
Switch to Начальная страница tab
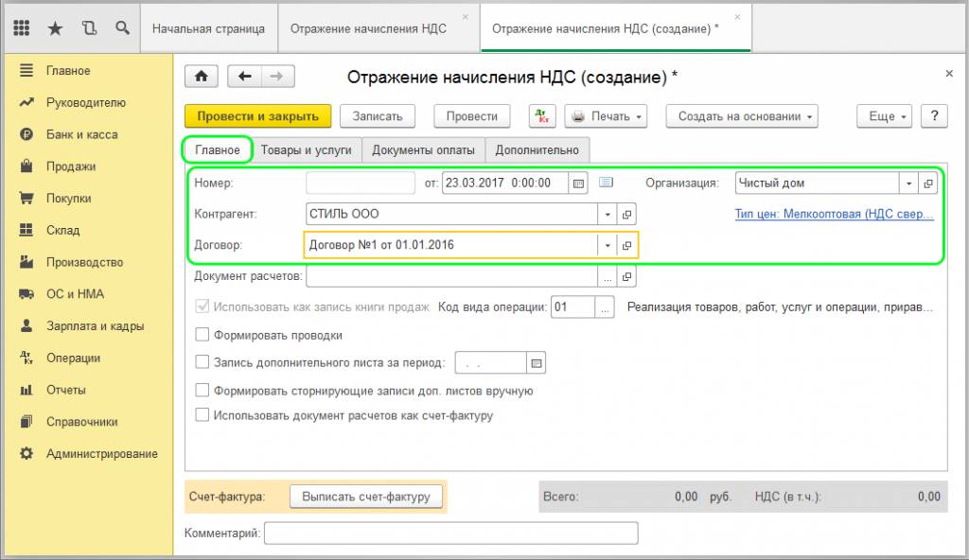tap(209, 28)
